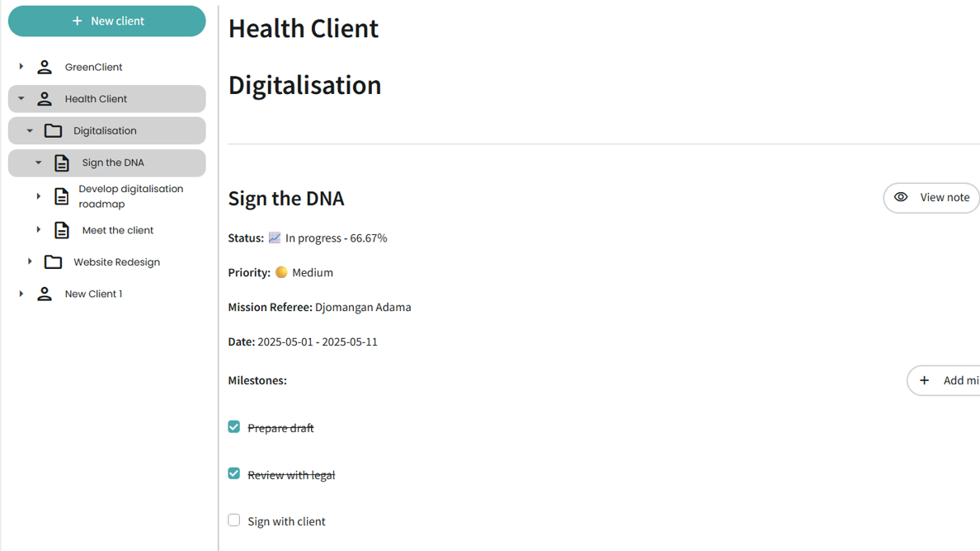Expand the GreenClient tree node

tap(21, 67)
